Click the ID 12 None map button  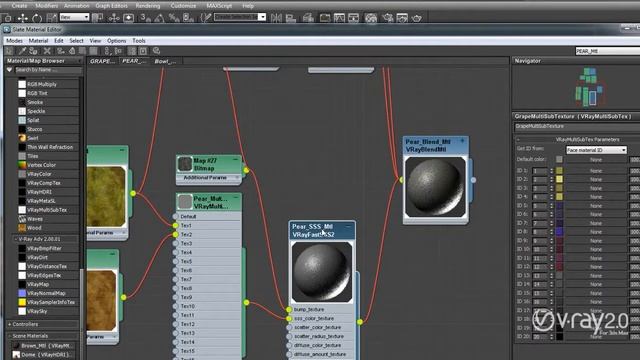[596, 267]
